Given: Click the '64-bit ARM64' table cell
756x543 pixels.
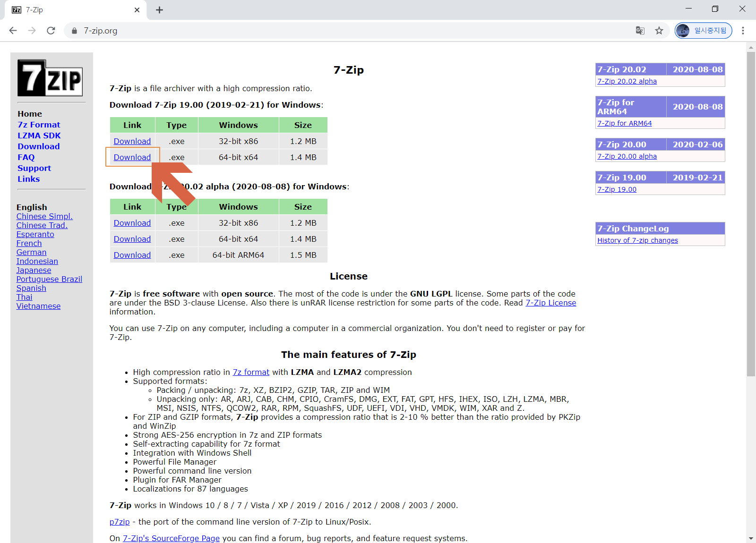Looking at the screenshot, I should tap(239, 255).
